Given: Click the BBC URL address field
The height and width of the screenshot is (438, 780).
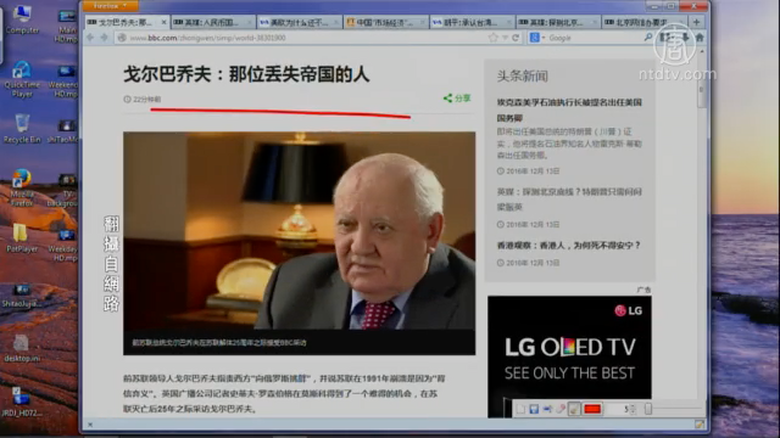Looking at the screenshot, I should tap(300, 37).
